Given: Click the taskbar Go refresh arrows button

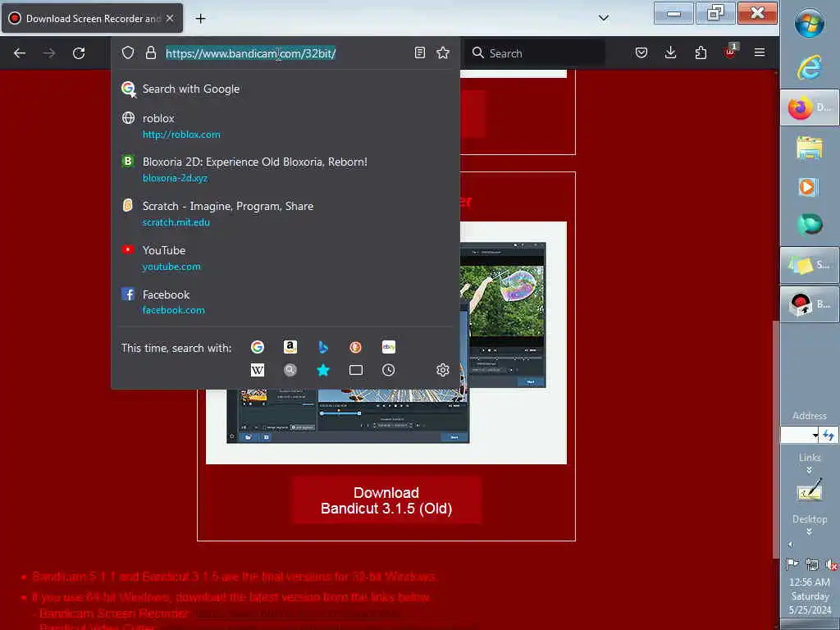Looking at the screenshot, I should (829, 435).
